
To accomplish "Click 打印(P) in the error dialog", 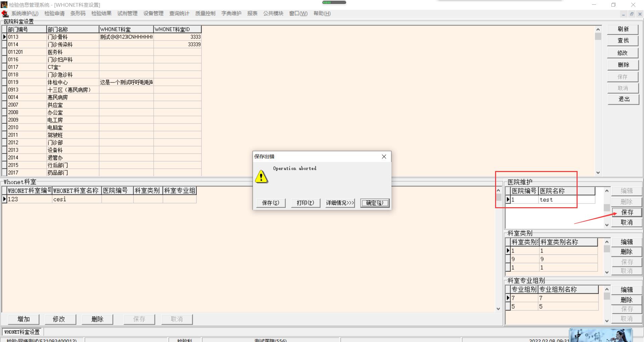I will click(305, 203).
